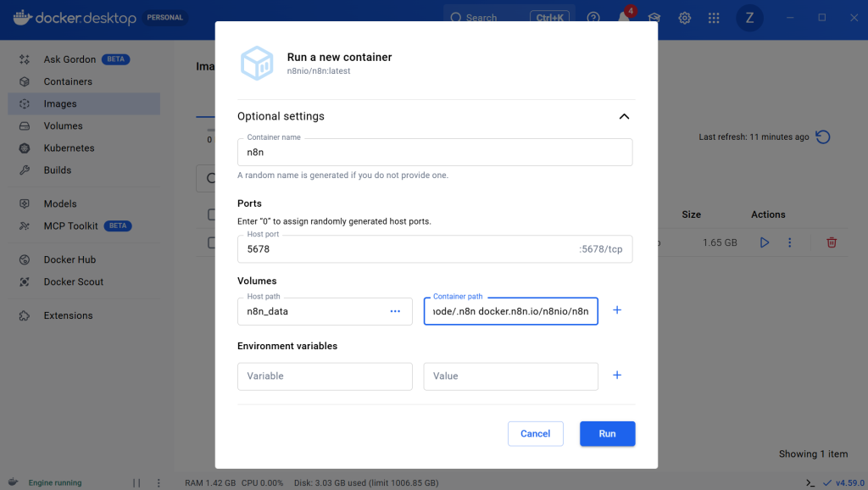Open the notifications bell

(x=625, y=18)
